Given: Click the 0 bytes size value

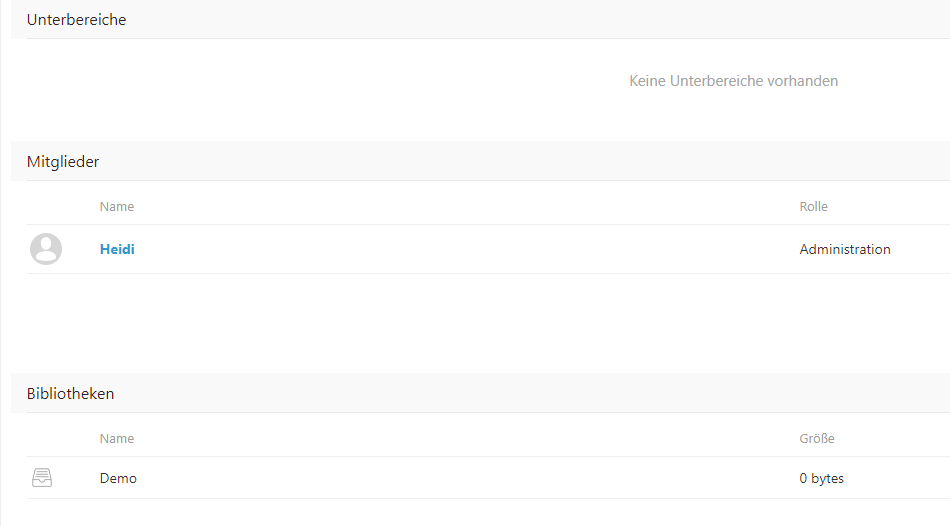Looking at the screenshot, I should pos(821,478).
